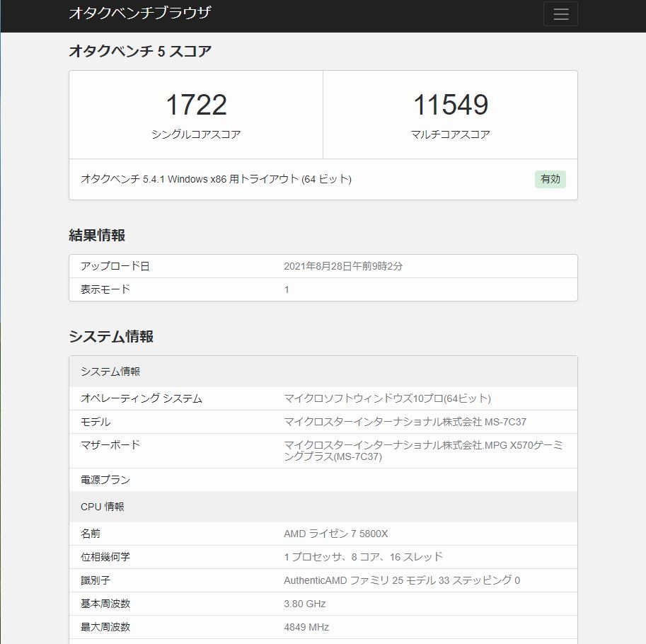Click the 最大周波数 row label
The width and height of the screenshot is (646, 644).
pos(105,627)
